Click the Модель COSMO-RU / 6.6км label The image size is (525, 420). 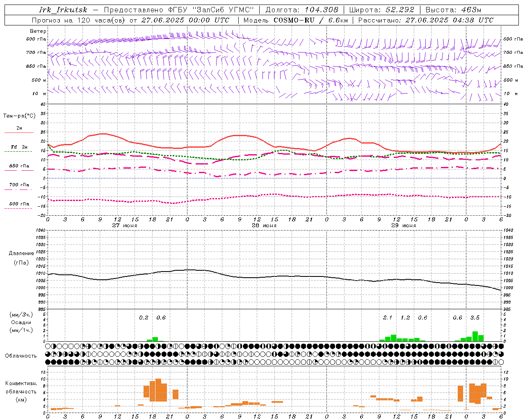(296, 20)
